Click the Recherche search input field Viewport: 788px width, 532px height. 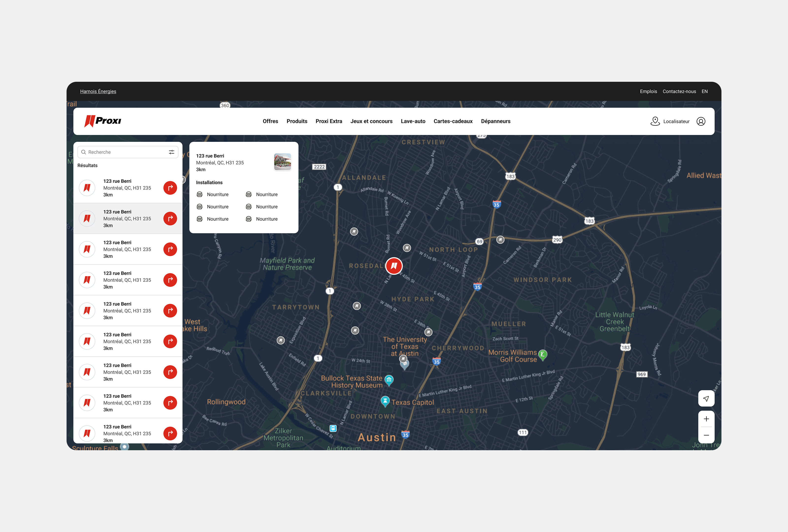(125, 152)
